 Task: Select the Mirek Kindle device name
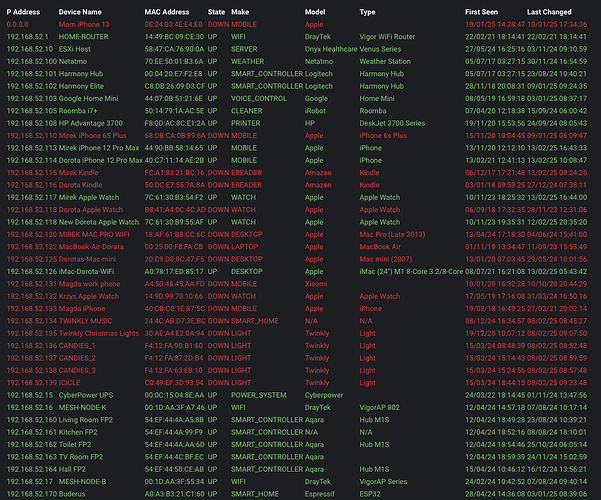79,173
